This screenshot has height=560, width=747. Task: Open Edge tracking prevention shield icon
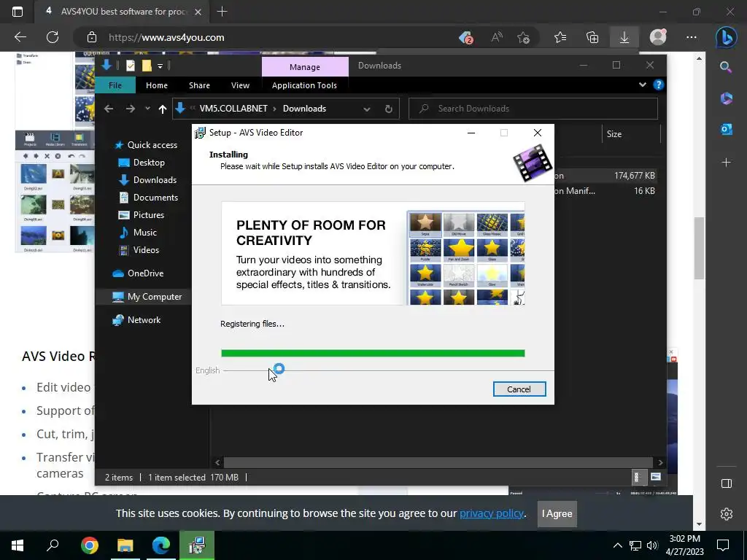(x=465, y=37)
